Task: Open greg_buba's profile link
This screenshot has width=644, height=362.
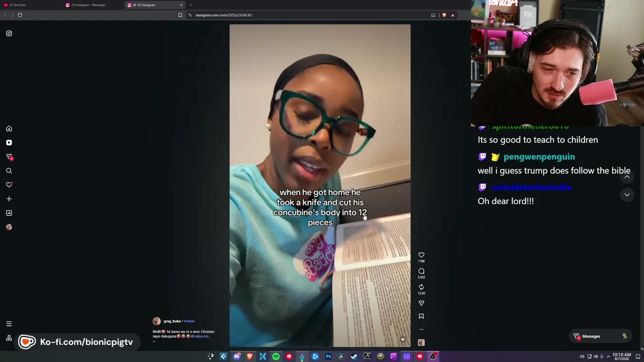Action: coord(172,321)
